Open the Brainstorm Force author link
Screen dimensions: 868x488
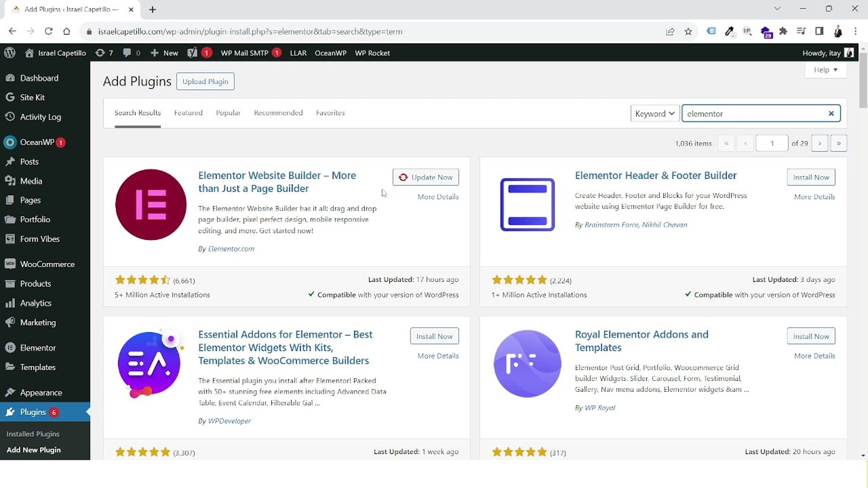[612, 224]
